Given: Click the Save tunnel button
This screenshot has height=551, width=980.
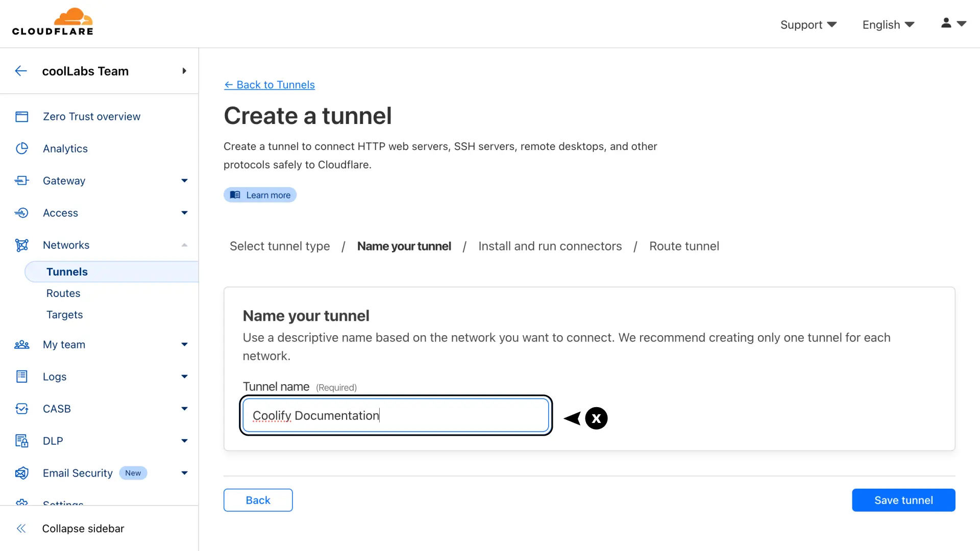Looking at the screenshot, I should pos(903,500).
